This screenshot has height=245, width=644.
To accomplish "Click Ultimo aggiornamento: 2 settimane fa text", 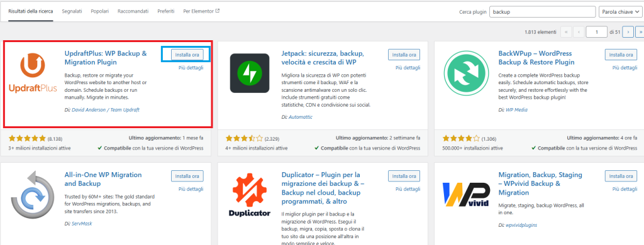I will click(x=378, y=138).
